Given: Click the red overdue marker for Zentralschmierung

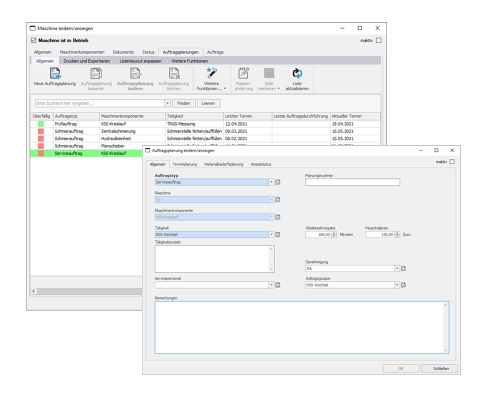Looking at the screenshot, I should 41,131.
